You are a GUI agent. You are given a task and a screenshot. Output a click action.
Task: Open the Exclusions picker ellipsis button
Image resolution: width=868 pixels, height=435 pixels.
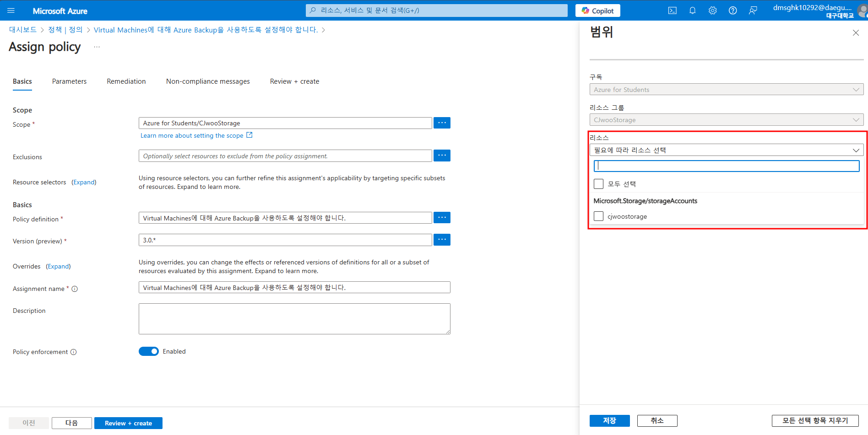click(x=442, y=156)
